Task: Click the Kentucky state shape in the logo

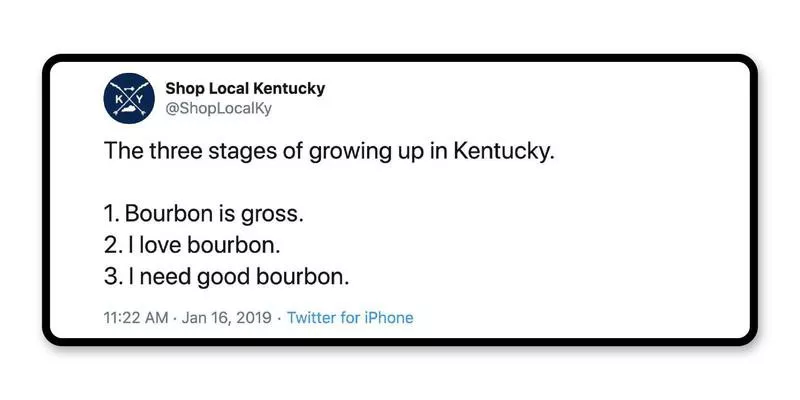Action: pyautogui.click(x=128, y=110)
